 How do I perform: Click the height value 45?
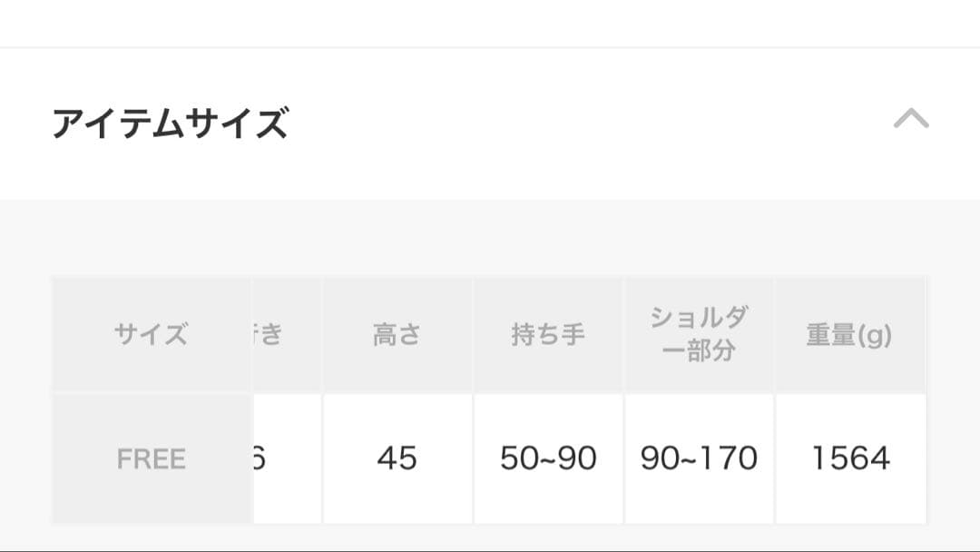click(x=397, y=460)
